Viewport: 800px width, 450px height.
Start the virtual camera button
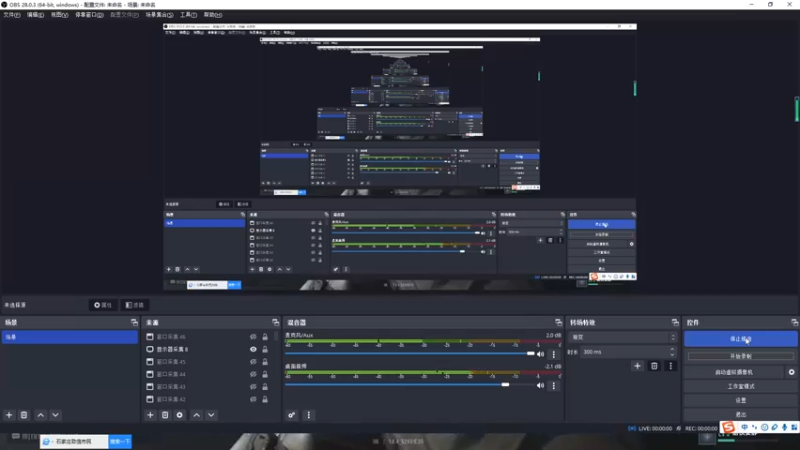point(734,372)
